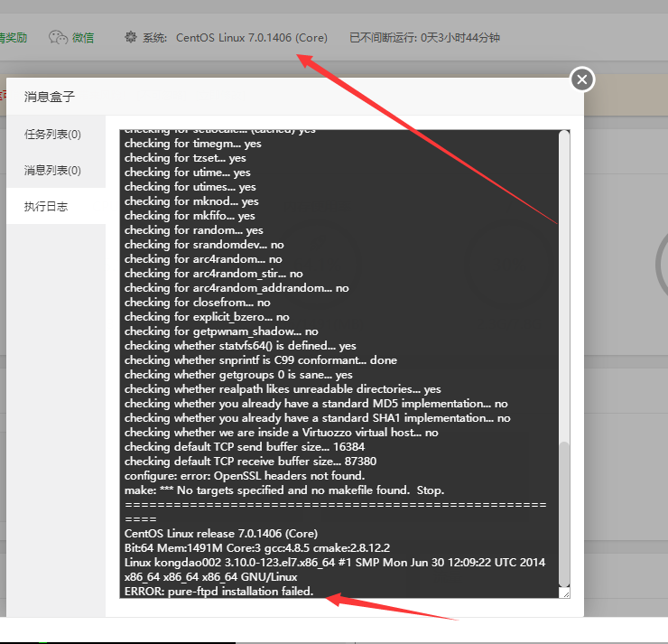
Task: Click 'checking for closefrom... no' line
Action: (x=198, y=303)
